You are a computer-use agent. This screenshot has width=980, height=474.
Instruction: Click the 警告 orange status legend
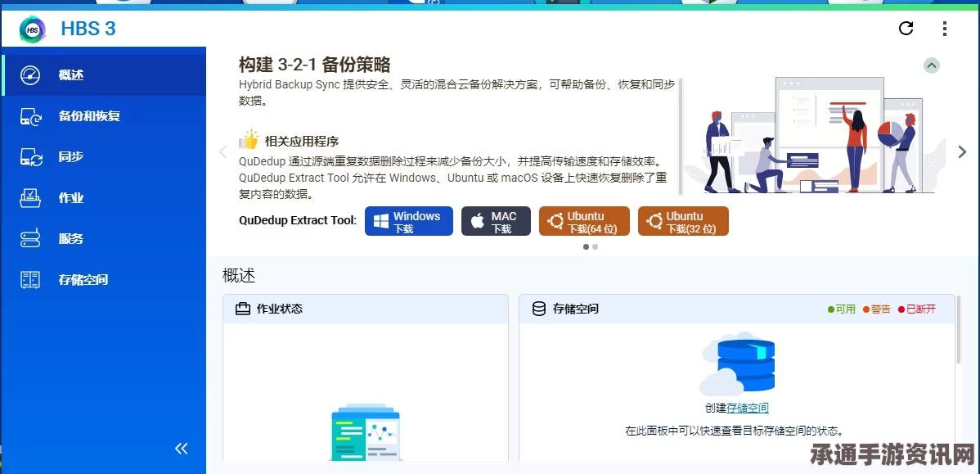[877, 309]
